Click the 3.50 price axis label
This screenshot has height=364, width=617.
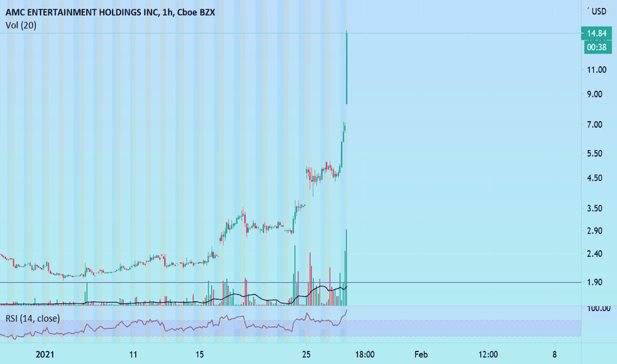(594, 208)
